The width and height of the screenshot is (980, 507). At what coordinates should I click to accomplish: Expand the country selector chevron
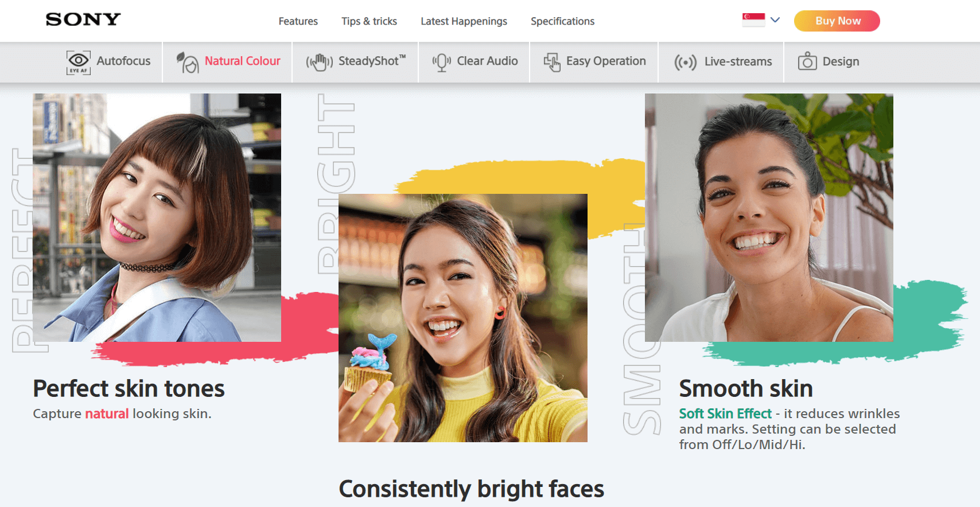pyautogui.click(x=775, y=20)
